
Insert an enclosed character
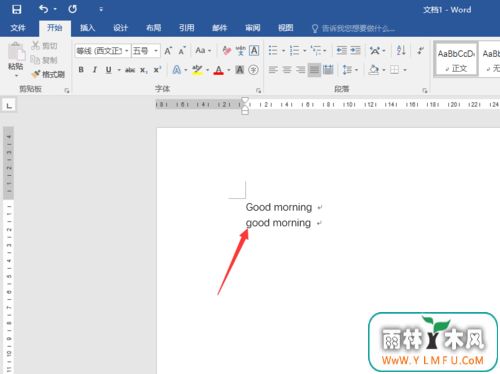[x=253, y=70]
